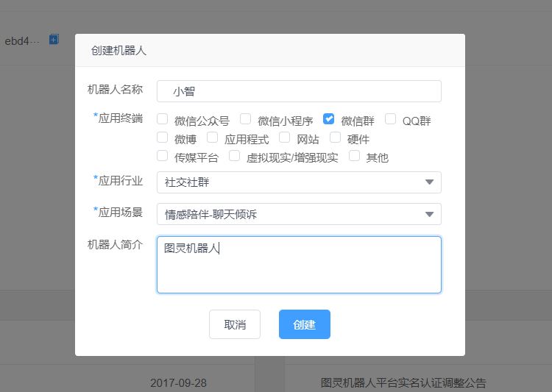Open 图灵机器人平台实名认证调整公告 link
The image size is (552, 392).
coord(403,382)
